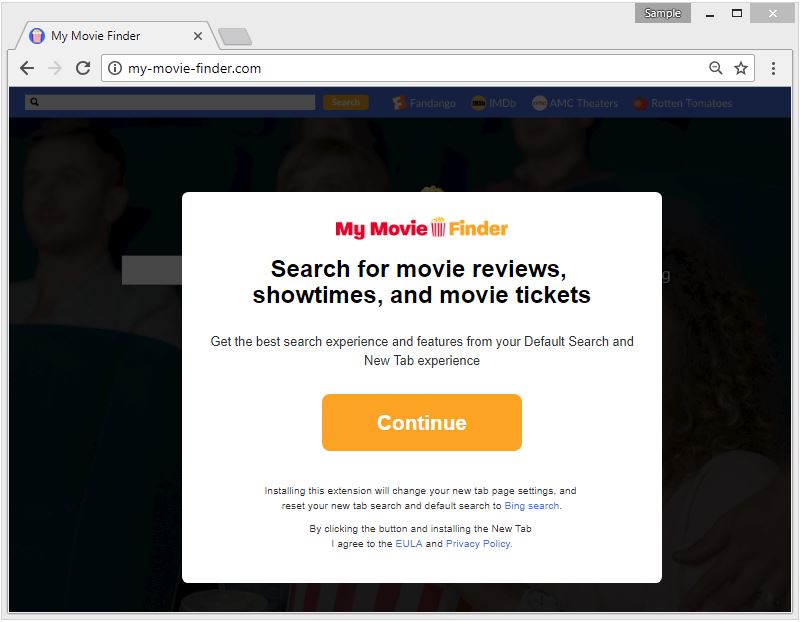The width and height of the screenshot is (800, 622).
Task: Click the zoom magnifier icon in address bar
Action: coord(715,68)
